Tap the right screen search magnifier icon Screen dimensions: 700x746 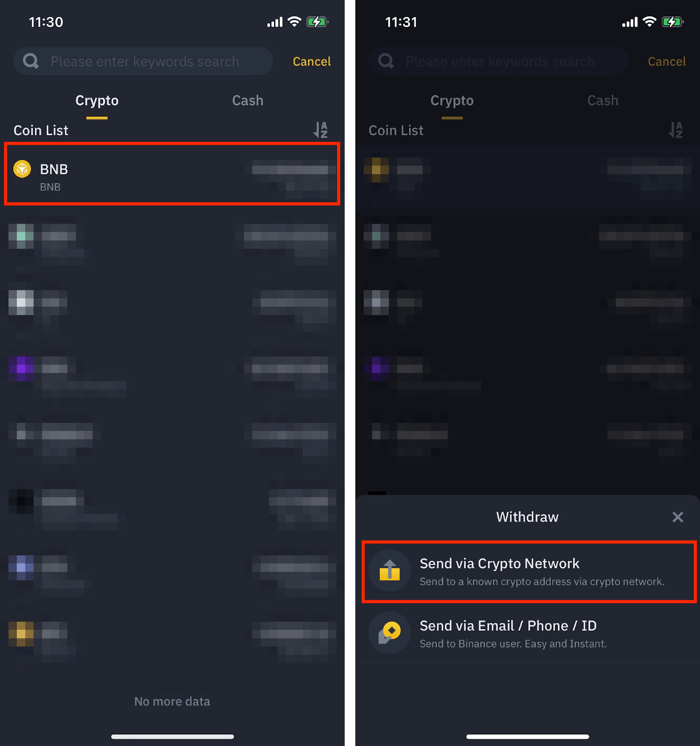386,61
